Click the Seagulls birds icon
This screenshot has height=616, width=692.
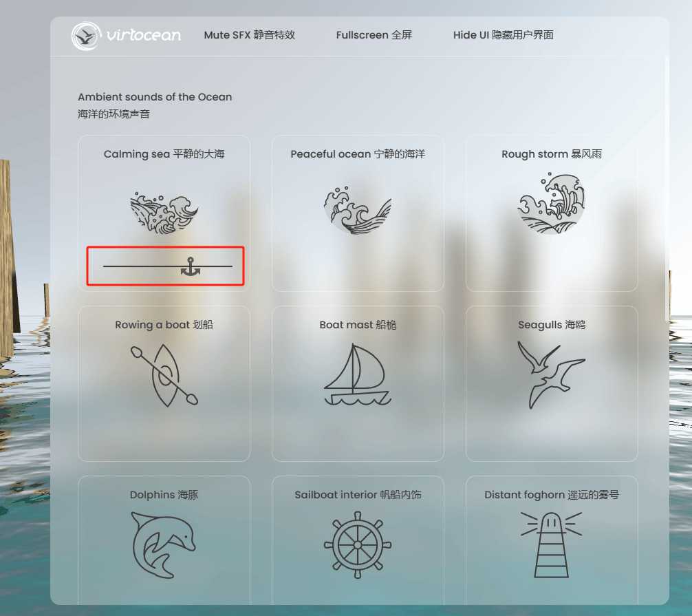tap(551, 374)
